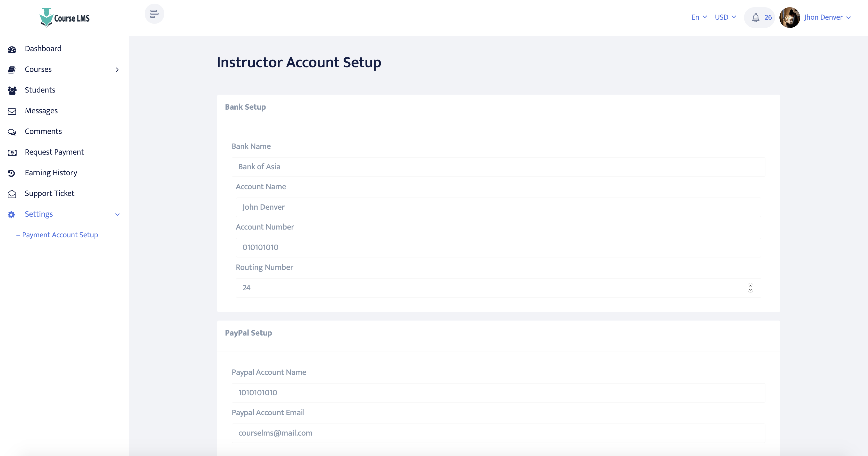Click the Course LMS logo
868x456 pixels.
pos(64,18)
